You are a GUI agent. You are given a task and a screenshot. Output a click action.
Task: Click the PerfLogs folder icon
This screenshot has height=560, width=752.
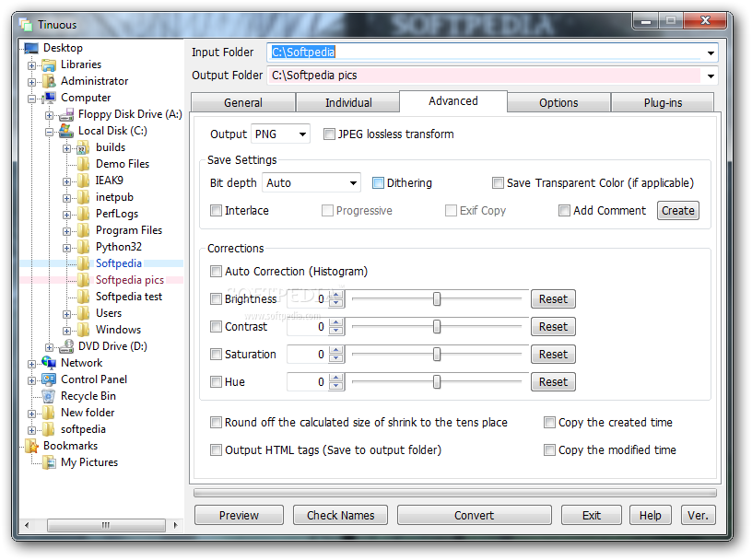tap(83, 214)
